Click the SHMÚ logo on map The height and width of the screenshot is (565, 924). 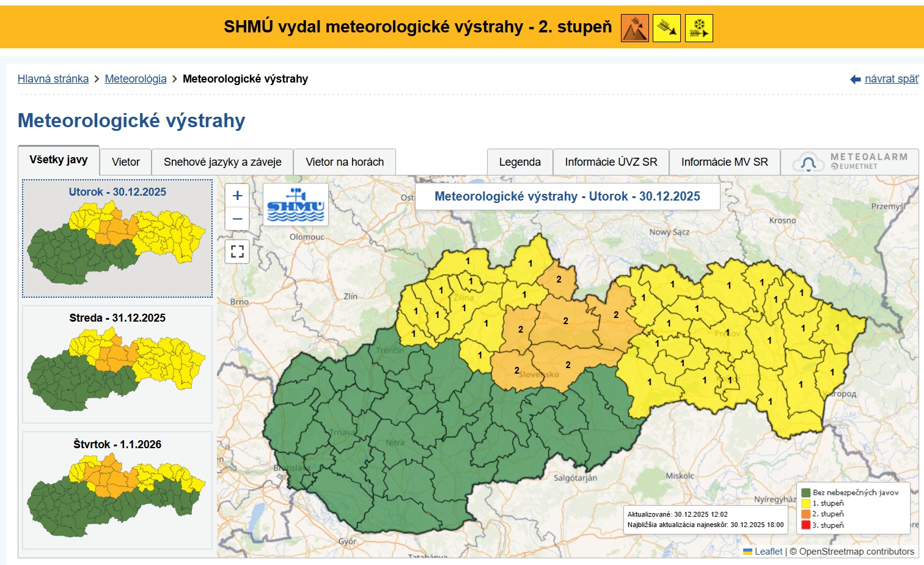point(296,205)
